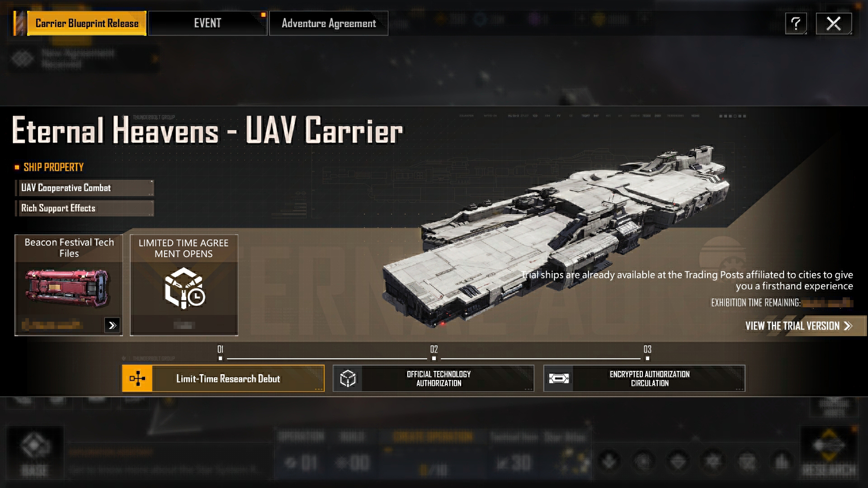Viewport: 868px width, 488px height.
Task: Expand the Rich Support Effects property
Action: click(x=85, y=208)
